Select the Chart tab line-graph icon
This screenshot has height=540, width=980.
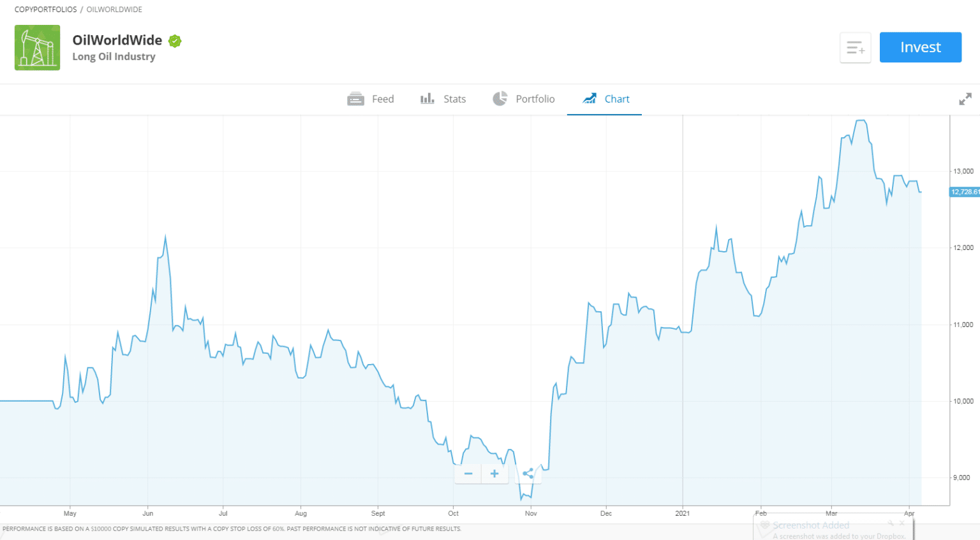tap(589, 98)
